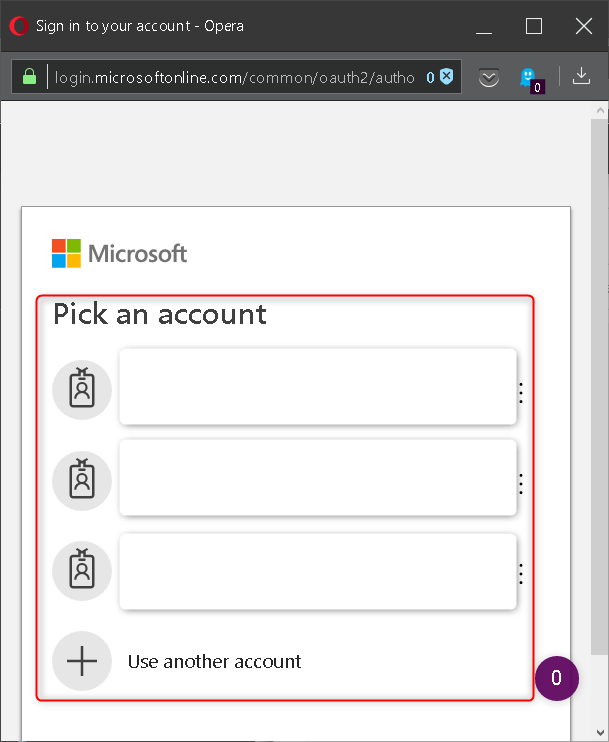
Task: Open the Ghostery extension icon
Action: point(529,78)
